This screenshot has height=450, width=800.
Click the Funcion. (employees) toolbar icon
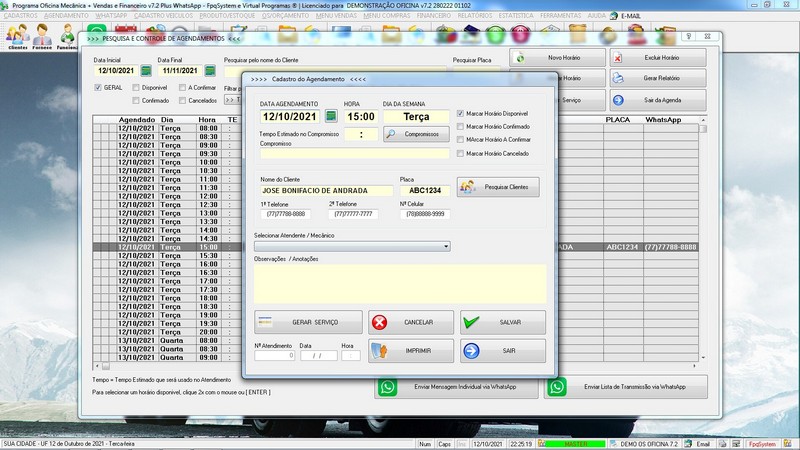(x=67, y=37)
